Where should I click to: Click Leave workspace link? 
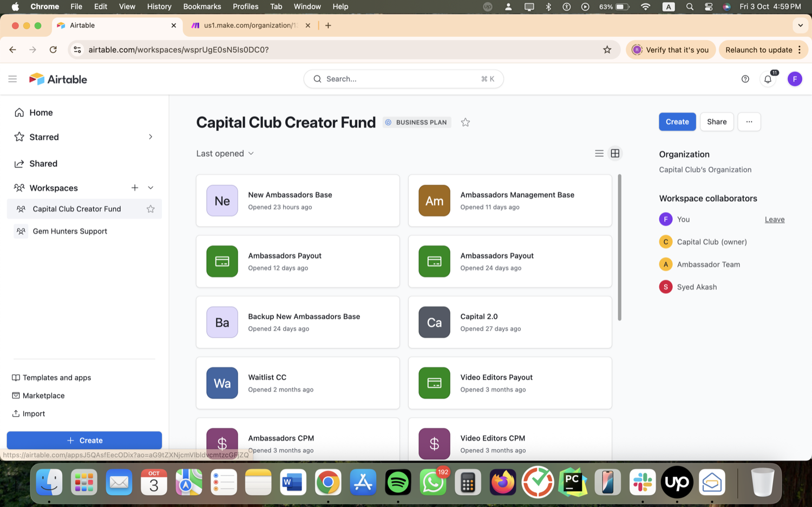coord(775,220)
